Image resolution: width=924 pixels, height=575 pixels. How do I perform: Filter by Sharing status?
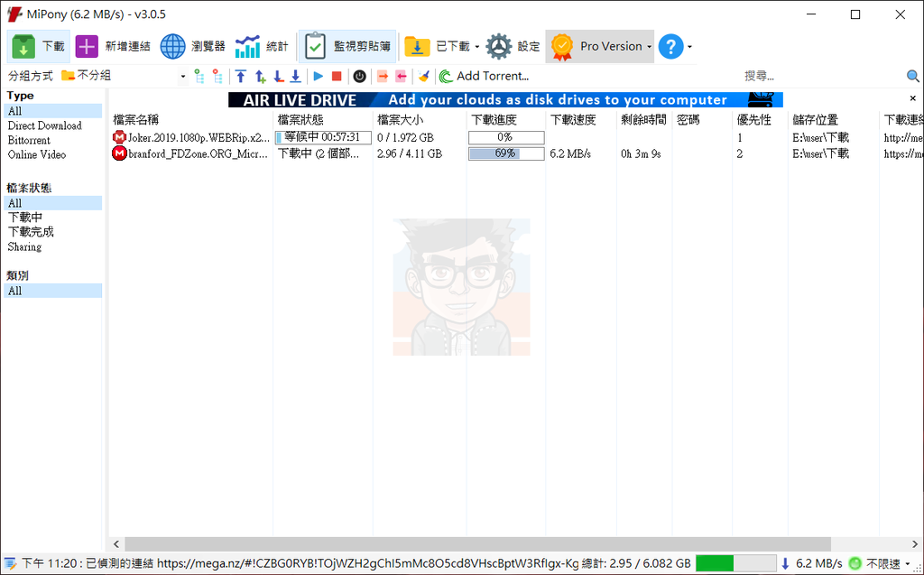[24, 246]
